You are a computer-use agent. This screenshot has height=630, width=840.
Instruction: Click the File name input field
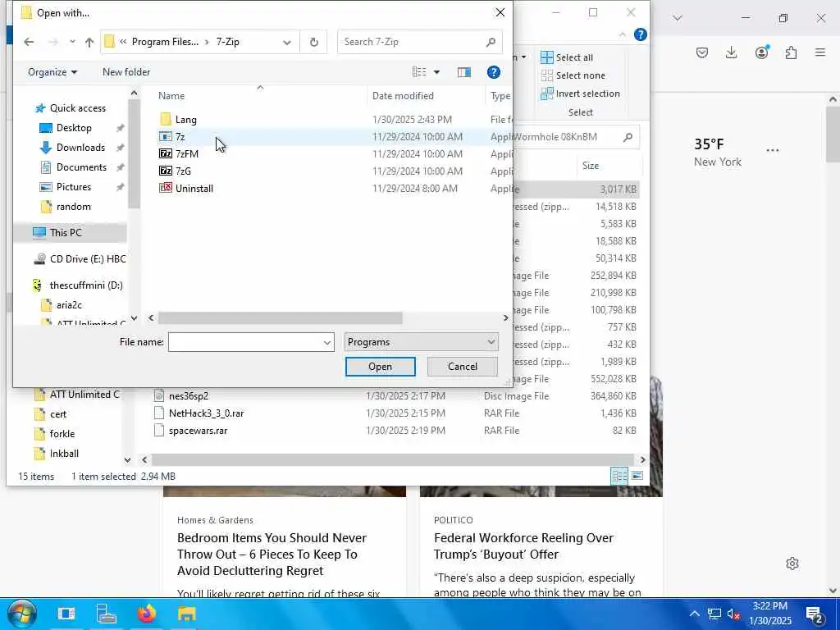tap(246, 342)
